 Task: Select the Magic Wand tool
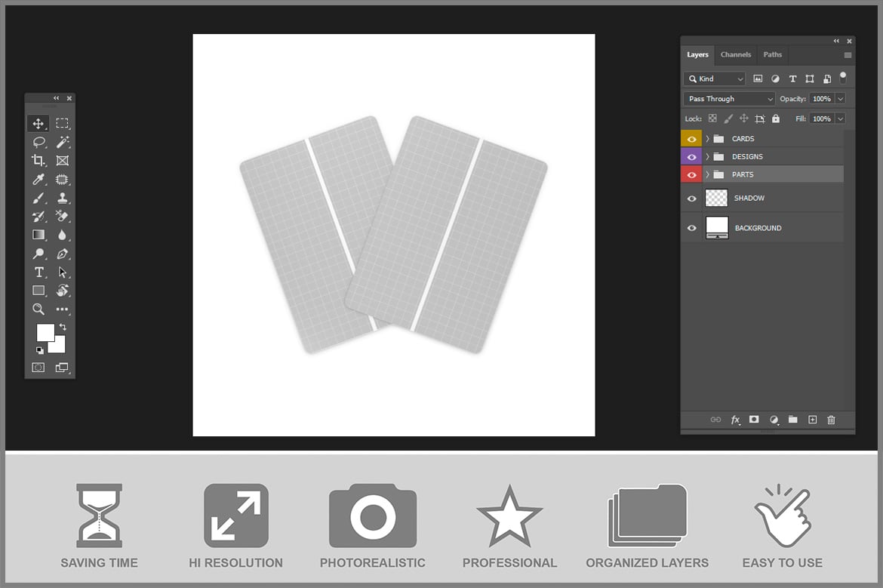(x=63, y=142)
